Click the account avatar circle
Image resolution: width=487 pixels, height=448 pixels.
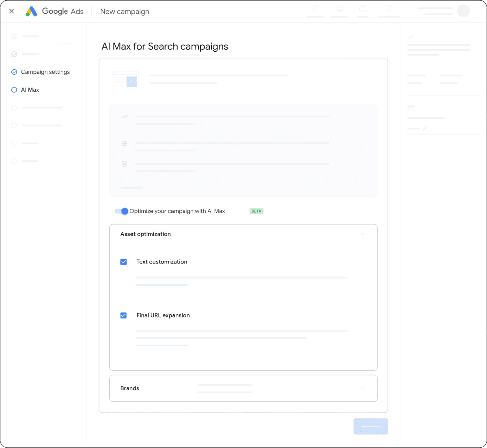pos(463,11)
